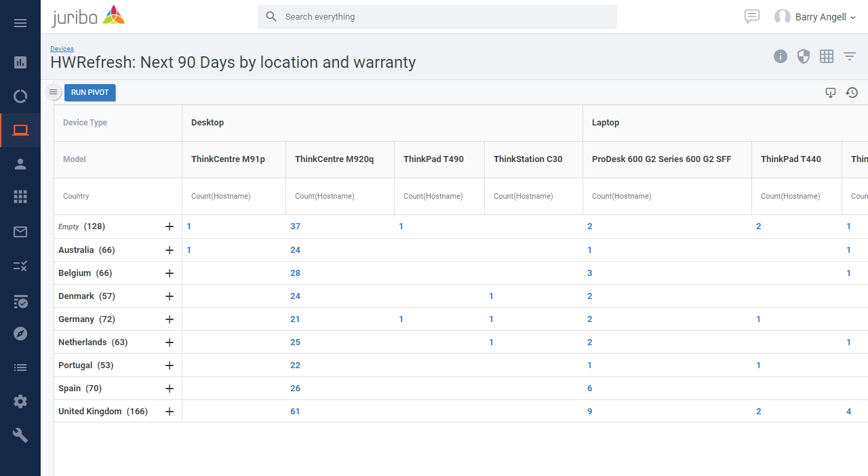Open the hamburger navigation menu
The height and width of the screenshot is (476, 868).
pyautogui.click(x=20, y=23)
